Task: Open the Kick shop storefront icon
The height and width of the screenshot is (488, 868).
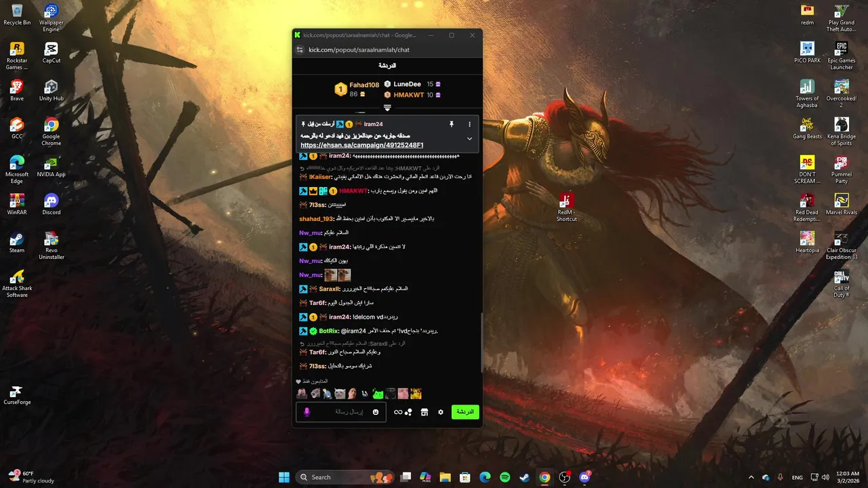Action: click(425, 412)
